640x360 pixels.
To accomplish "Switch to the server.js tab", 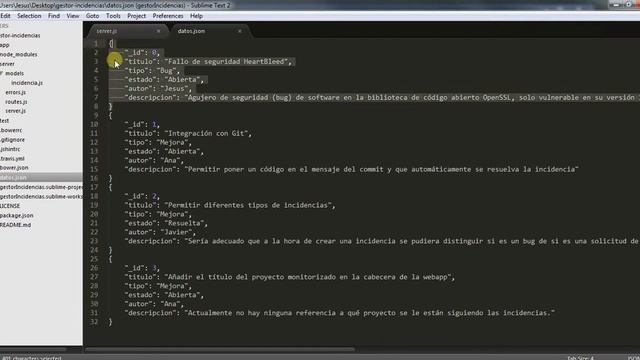I will [127, 31].
